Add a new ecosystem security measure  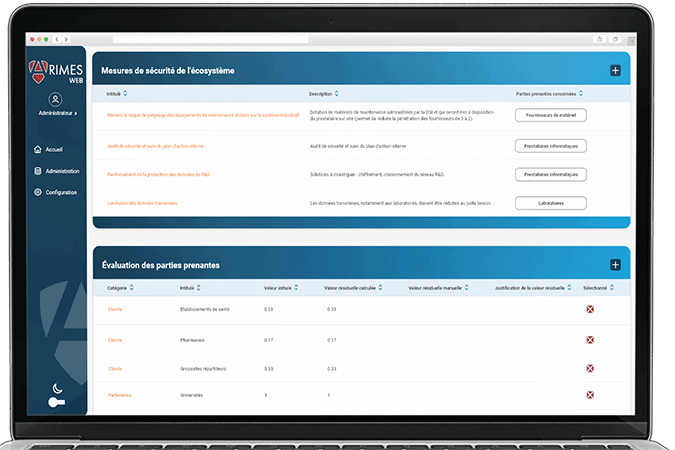click(x=615, y=71)
